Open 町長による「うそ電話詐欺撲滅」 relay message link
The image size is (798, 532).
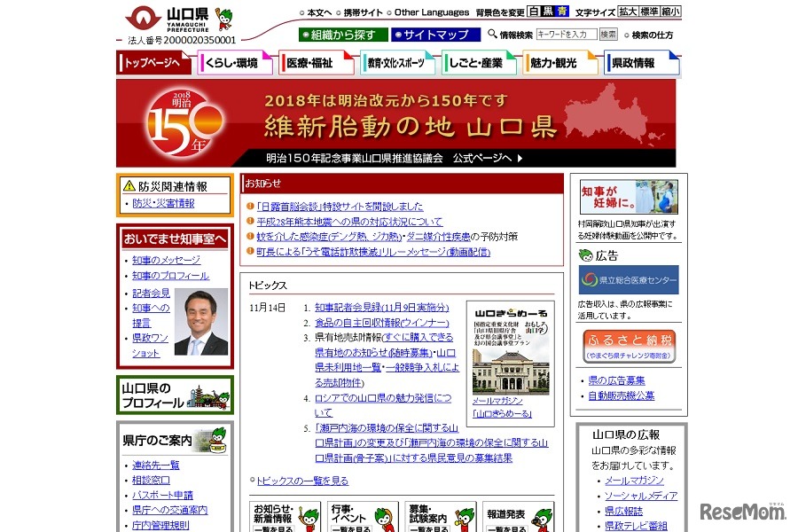point(373,252)
